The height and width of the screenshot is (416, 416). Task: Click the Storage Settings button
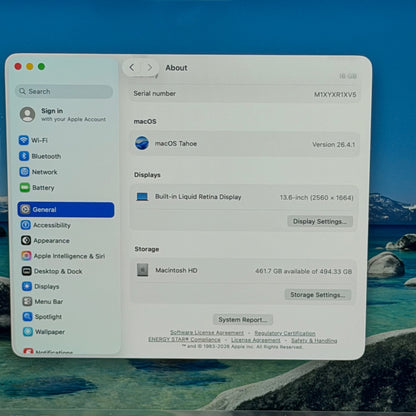coord(318,295)
